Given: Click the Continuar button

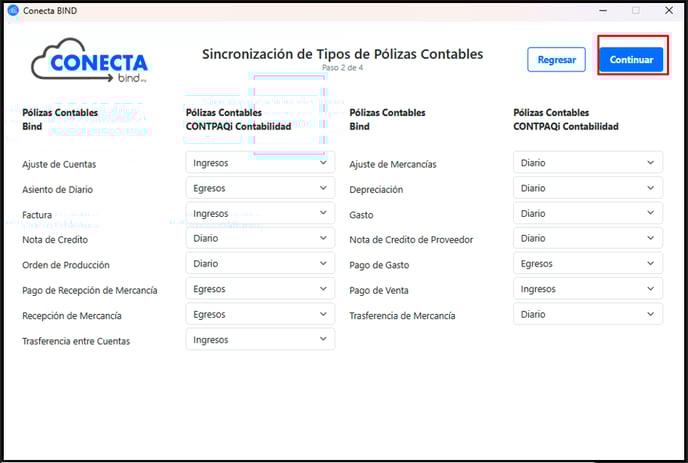Looking at the screenshot, I should (x=631, y=60).
